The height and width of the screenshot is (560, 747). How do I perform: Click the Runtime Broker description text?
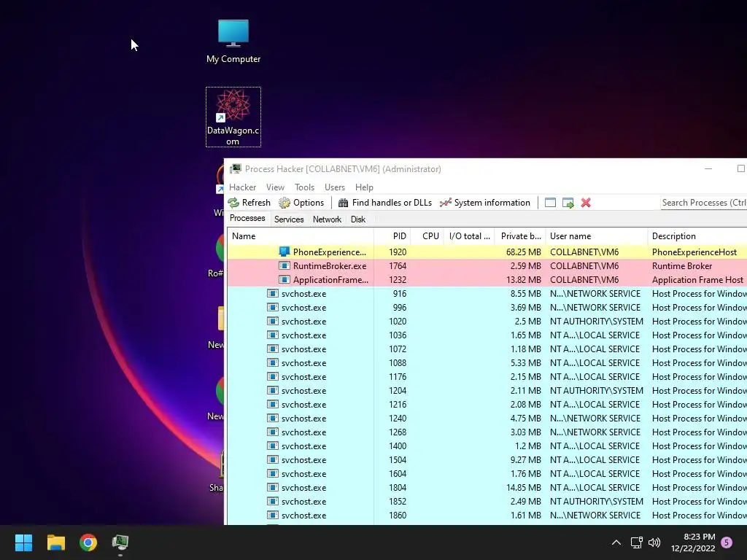(682, 265)
